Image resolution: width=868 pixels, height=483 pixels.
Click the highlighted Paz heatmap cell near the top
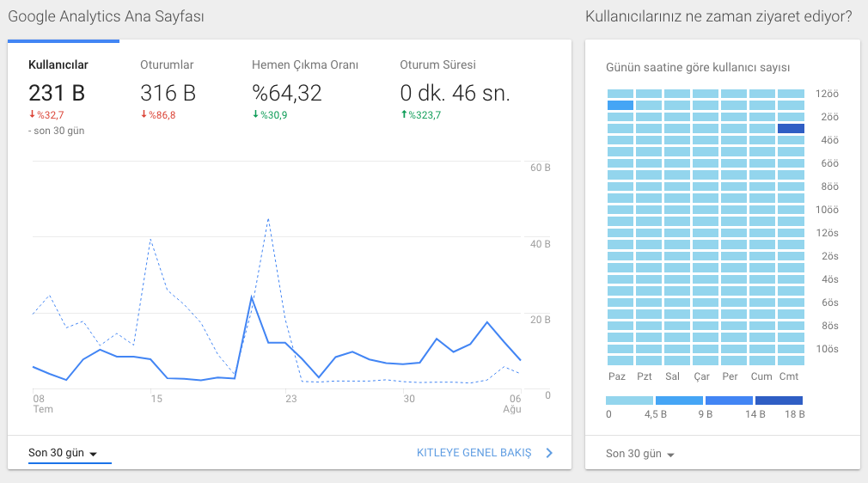pos(620,105)
